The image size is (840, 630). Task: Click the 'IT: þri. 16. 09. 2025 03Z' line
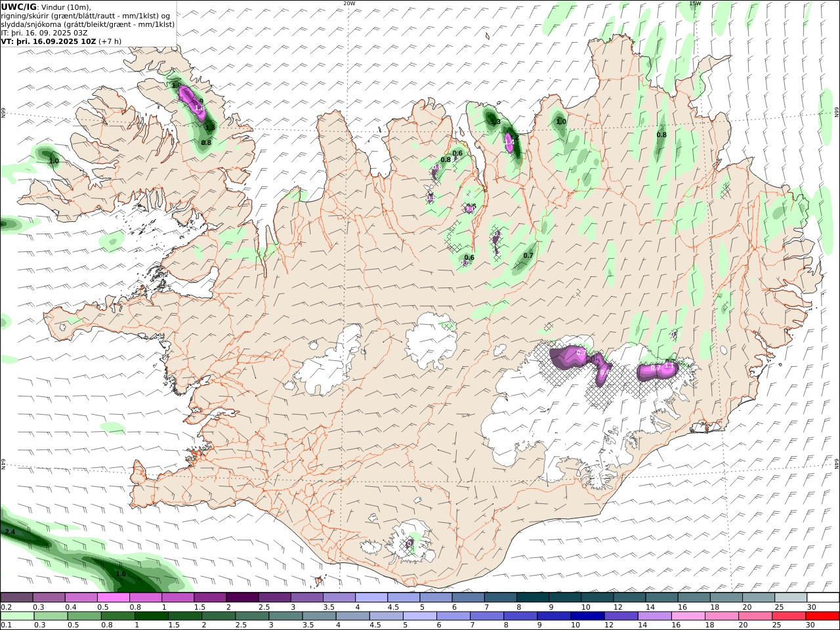(x=44, y=33)
